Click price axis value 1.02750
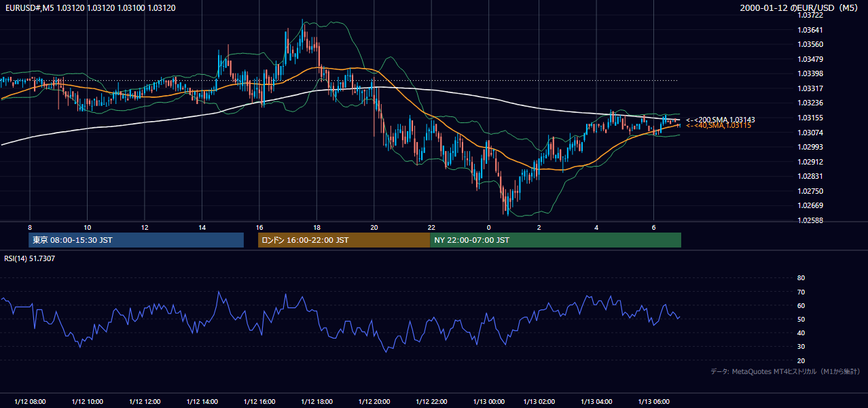Viewport: 868px width, 408px height. [x=810, y=191]
